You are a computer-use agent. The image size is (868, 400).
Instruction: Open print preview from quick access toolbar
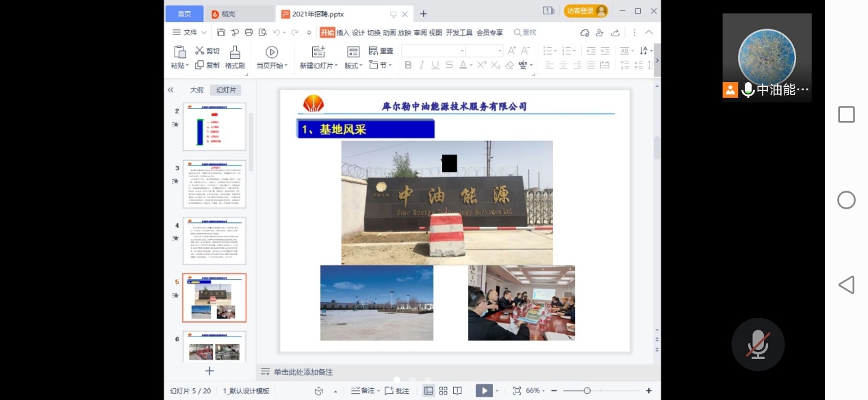(x=261, y=33)
